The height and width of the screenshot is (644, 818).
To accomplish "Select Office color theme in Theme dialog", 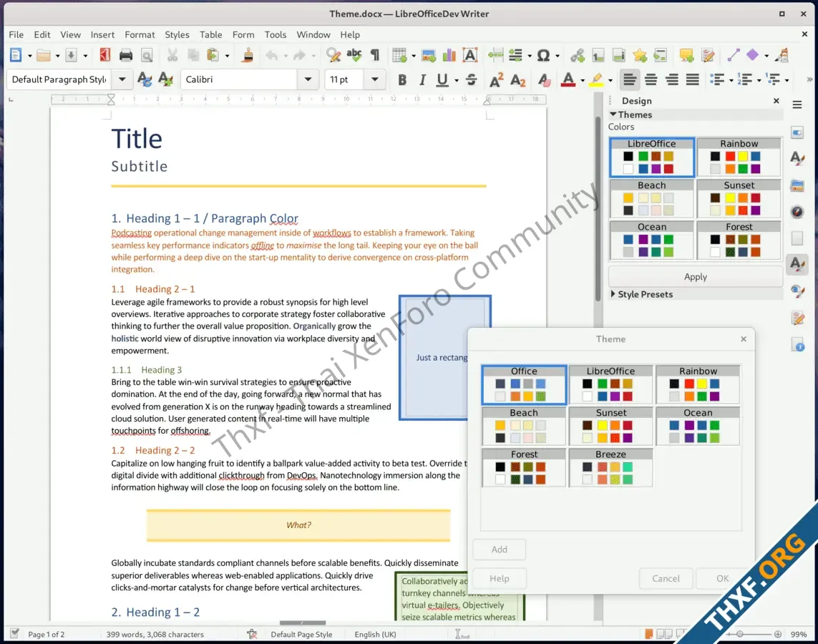I will click(524, 385).
